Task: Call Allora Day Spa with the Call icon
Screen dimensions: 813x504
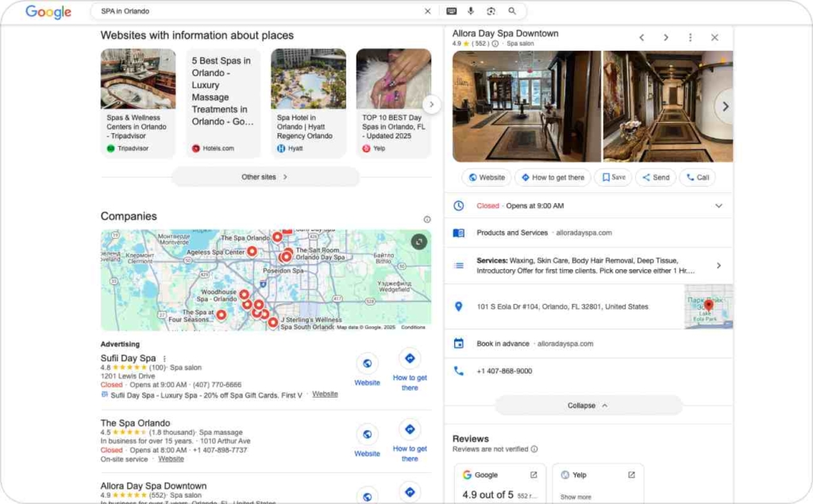Action: point(697,177)
